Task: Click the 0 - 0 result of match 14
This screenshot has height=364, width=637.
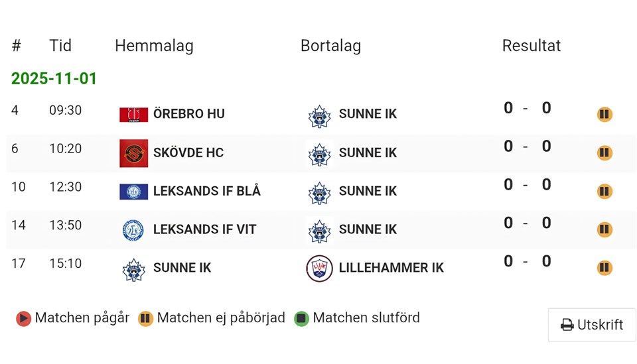Action: click(527, 223)
